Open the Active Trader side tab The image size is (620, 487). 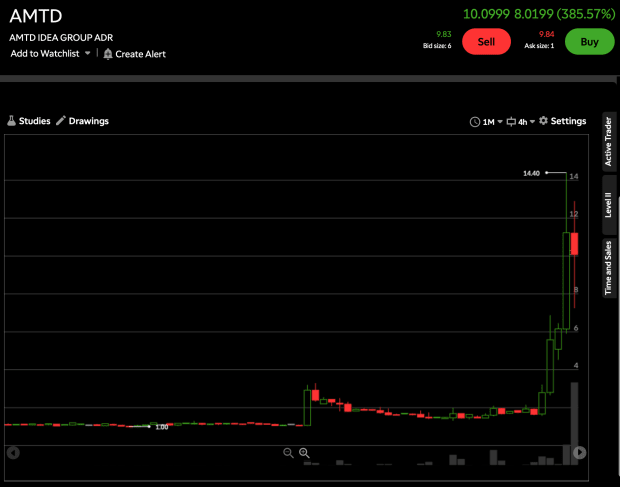click(608, 142)
